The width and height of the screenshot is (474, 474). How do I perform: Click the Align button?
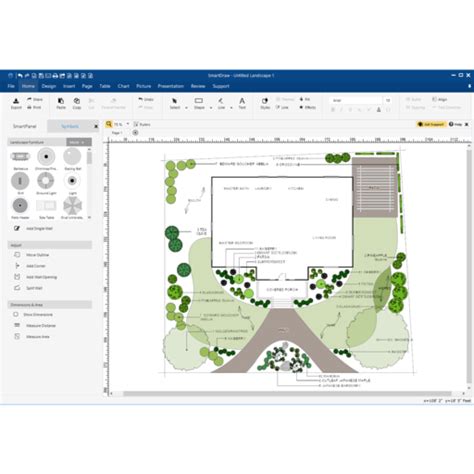coord(439,99)
